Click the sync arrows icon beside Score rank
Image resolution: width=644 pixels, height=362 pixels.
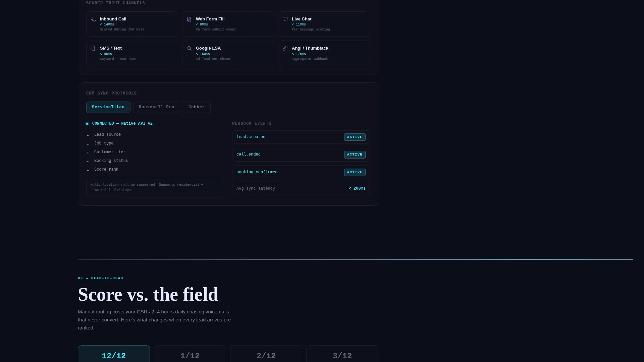[88, 170]
